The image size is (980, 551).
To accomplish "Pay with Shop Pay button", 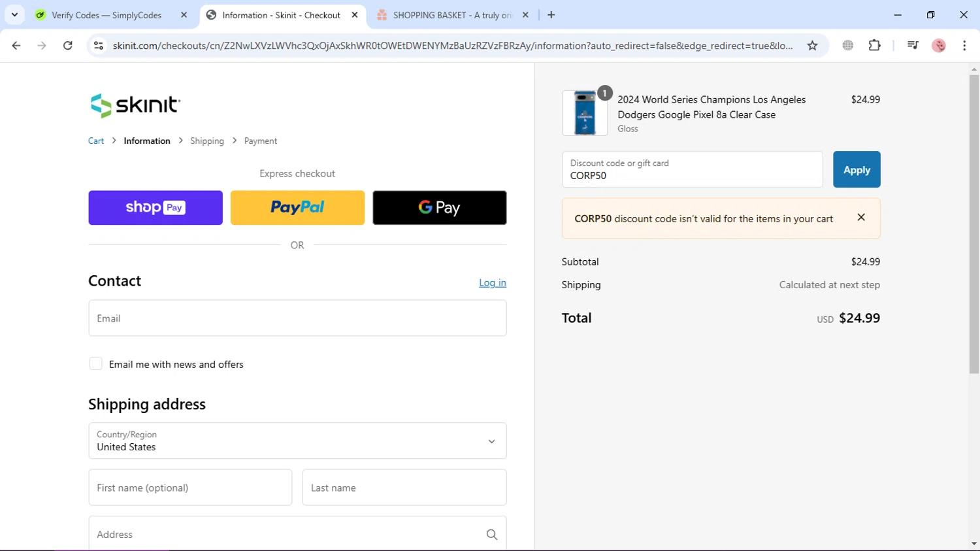I will (x=155, y=208).
